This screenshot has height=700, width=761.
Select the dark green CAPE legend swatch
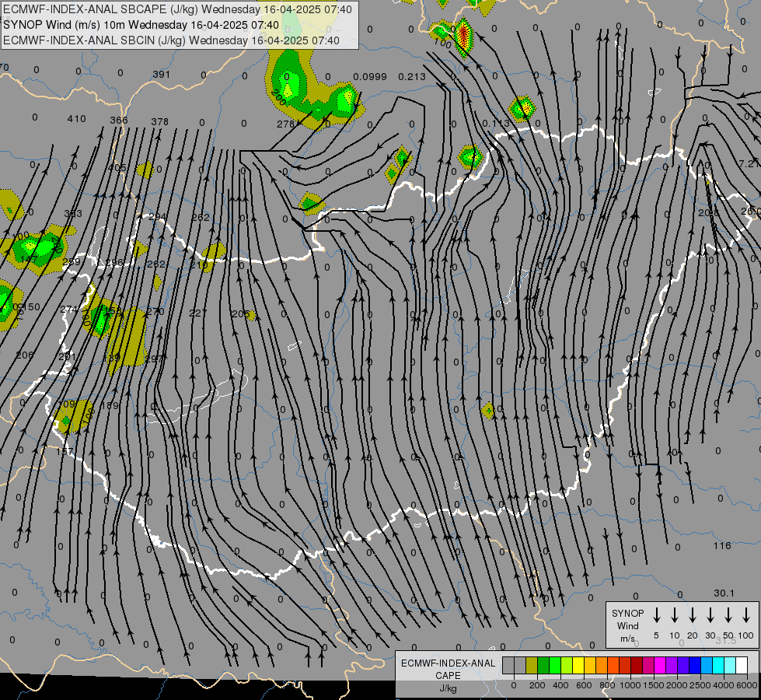(543, 665)
